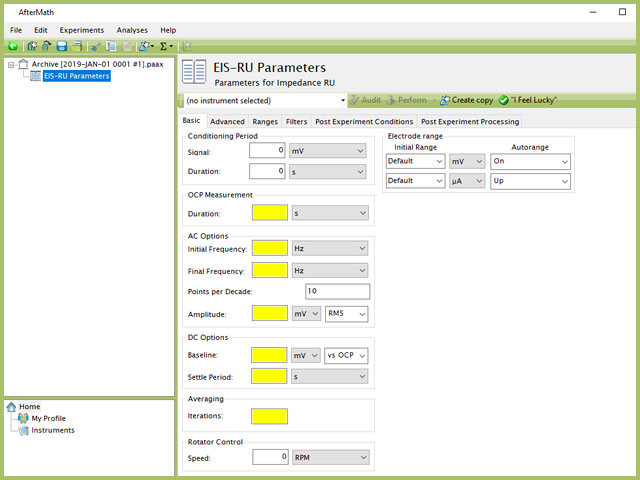
Task: Open the Baseline vs OCP dropdown
Action: (x=346, y=356)
